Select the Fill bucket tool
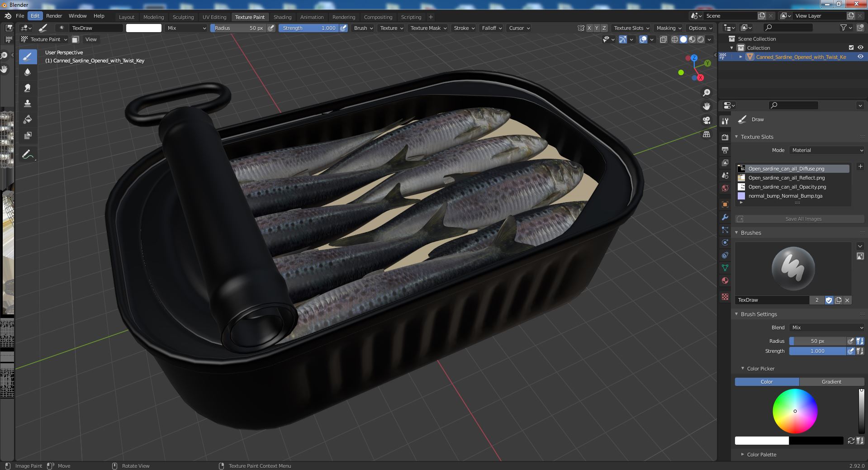Screen dimensions: 868x470 click(28, 119)
